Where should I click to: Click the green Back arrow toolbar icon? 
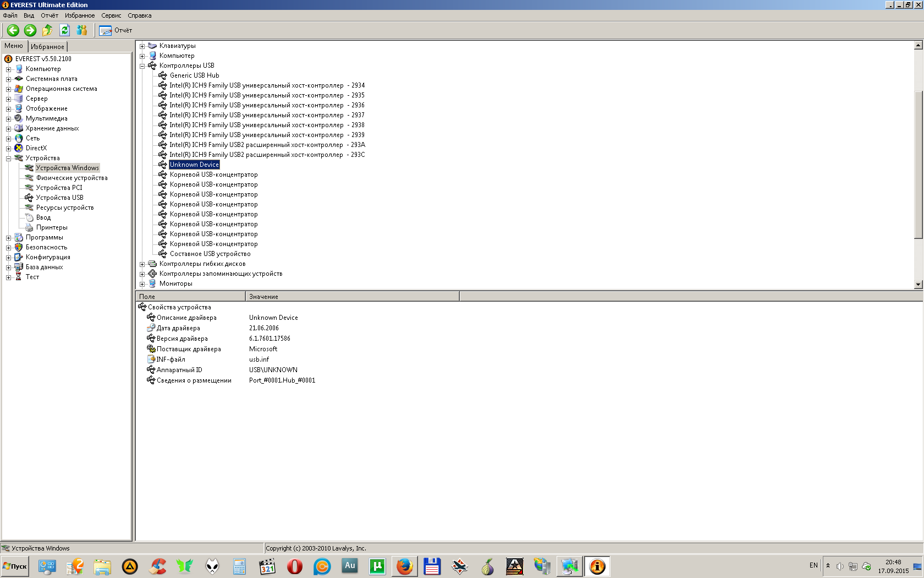13,30
